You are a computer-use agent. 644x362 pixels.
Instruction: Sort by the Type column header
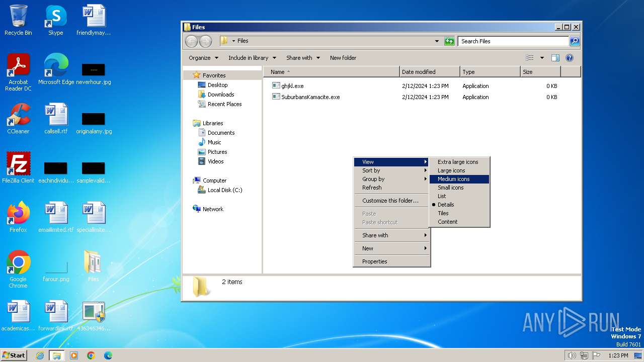[x=490, y=72]
